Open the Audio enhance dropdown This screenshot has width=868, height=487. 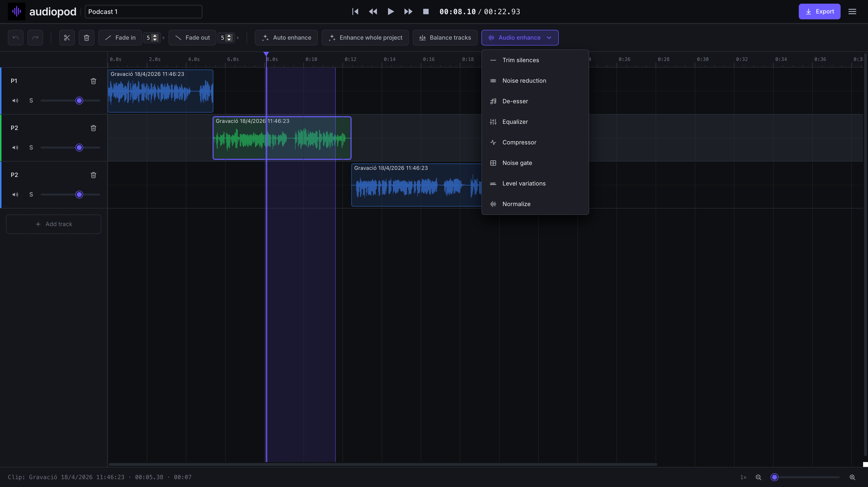click(x=520, y=37)
